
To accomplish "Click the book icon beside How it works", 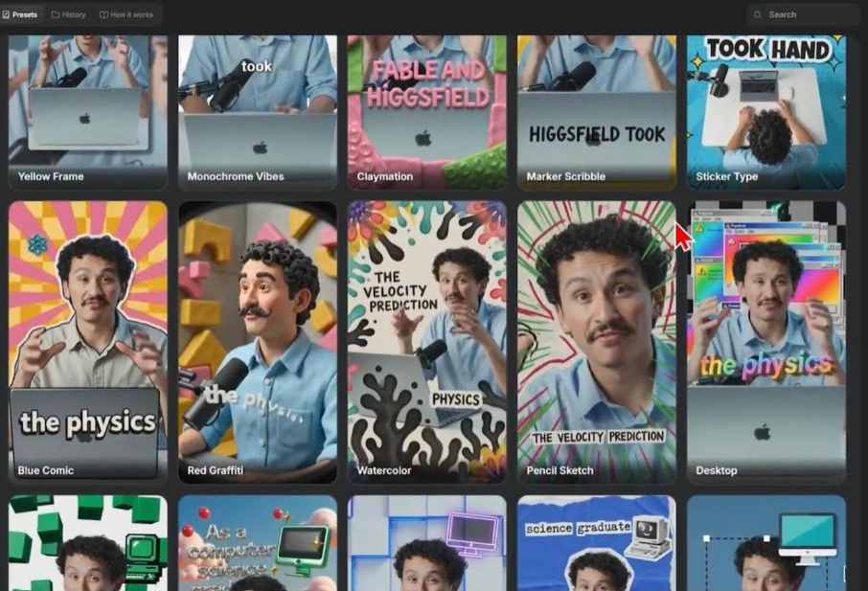I will click(x=103, y=14).
